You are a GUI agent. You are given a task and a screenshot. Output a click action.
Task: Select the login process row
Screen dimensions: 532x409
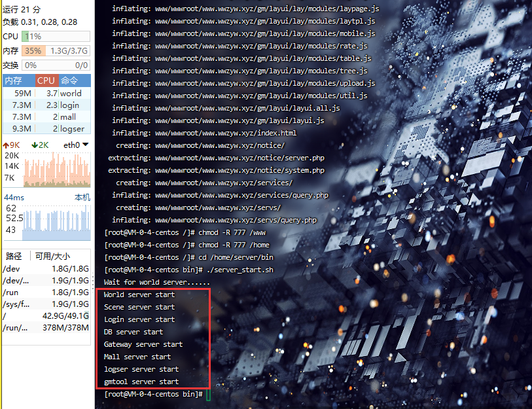46,105
